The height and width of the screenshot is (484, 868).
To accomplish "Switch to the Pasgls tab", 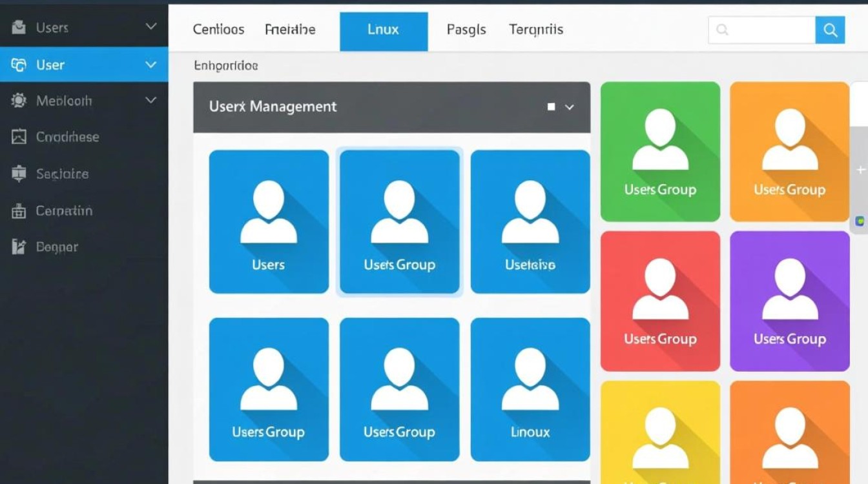I will click(466, 30).
